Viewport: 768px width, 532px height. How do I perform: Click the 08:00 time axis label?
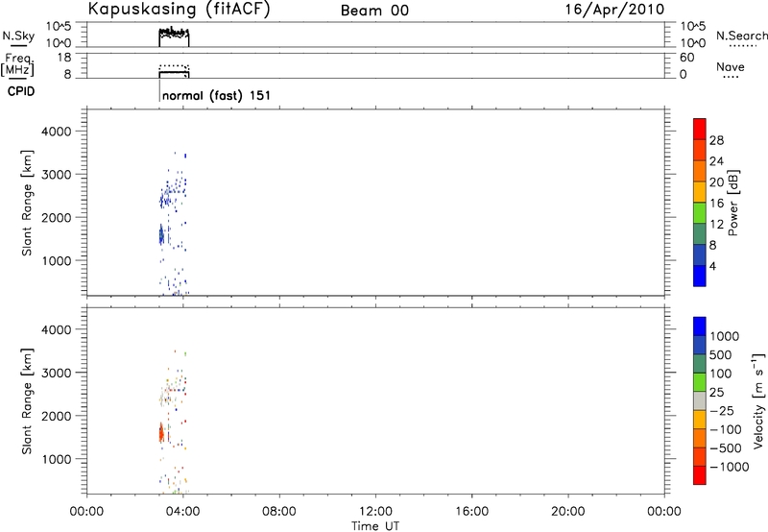pyautogui.click(x=279, y=512)
